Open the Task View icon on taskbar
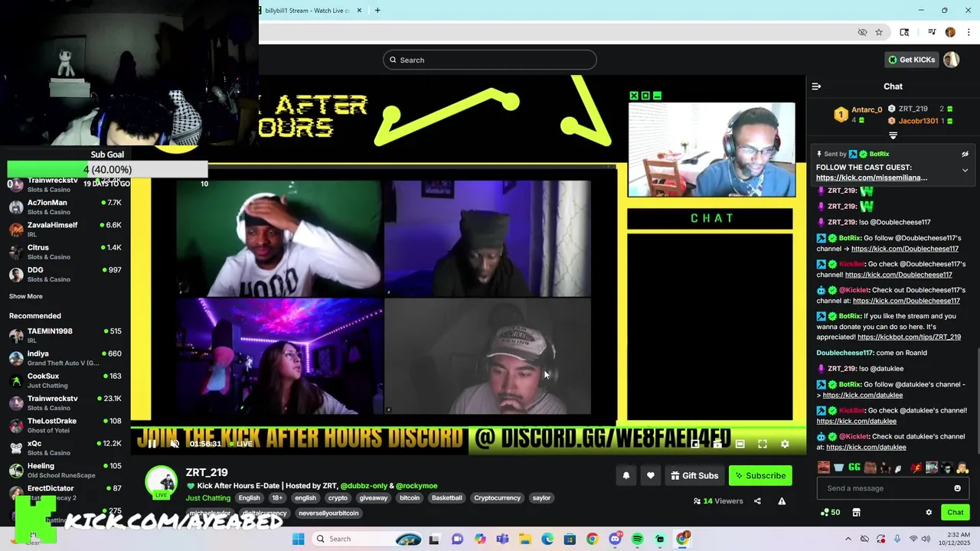The image size is (980, 551). (x=434, y=539)
